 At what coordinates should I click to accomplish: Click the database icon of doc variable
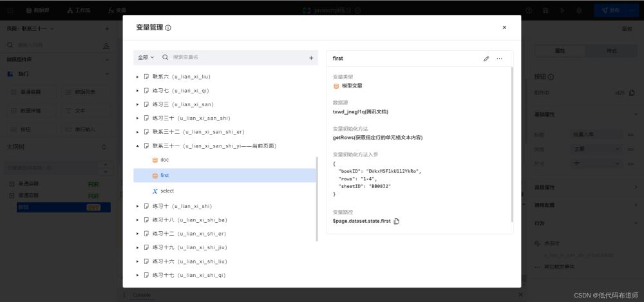click(x=155, y=160)
